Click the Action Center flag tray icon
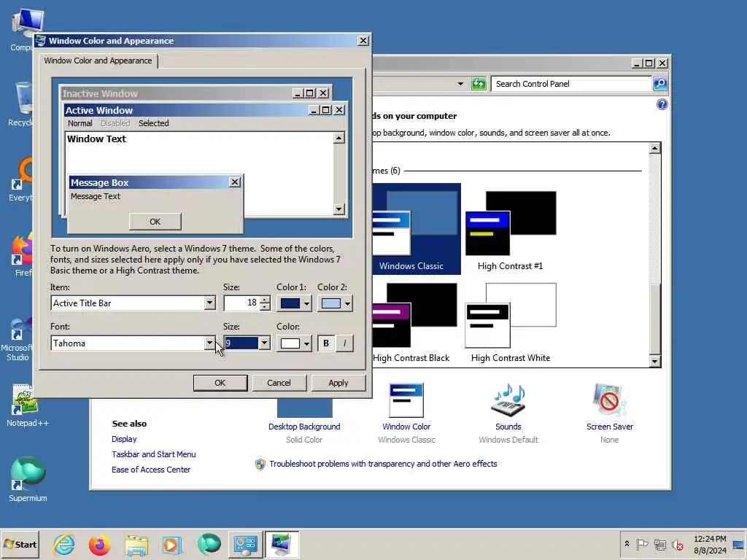 point(642,544)
